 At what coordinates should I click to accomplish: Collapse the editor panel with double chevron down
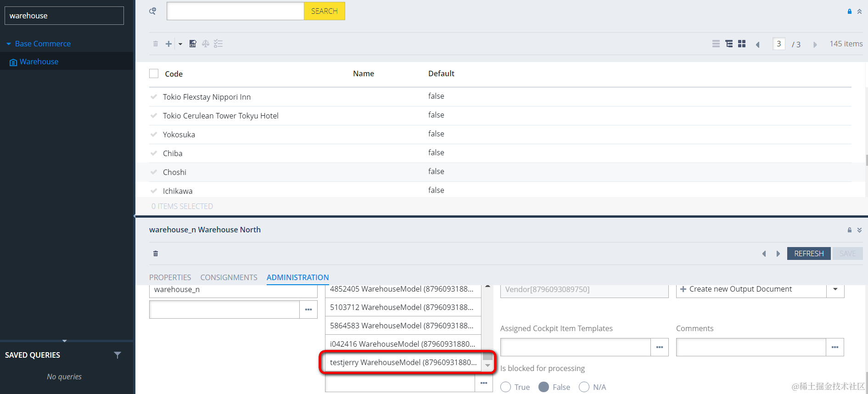click(x=859, y=230)
